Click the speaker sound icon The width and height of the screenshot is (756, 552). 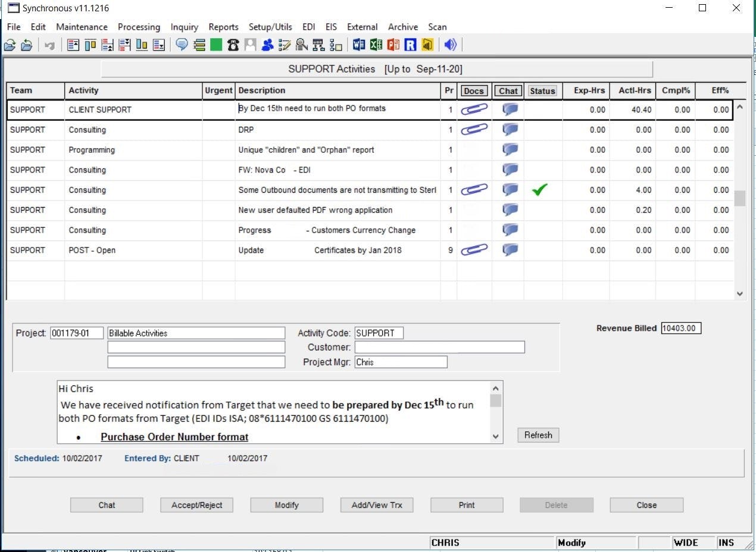450,45
